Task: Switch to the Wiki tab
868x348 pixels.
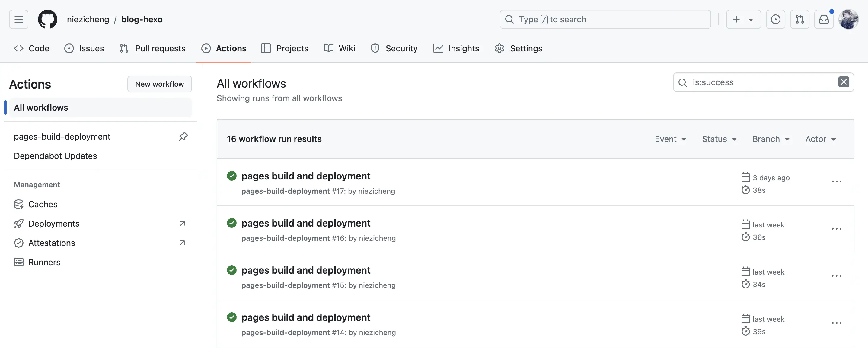Action: coord(339,48)
